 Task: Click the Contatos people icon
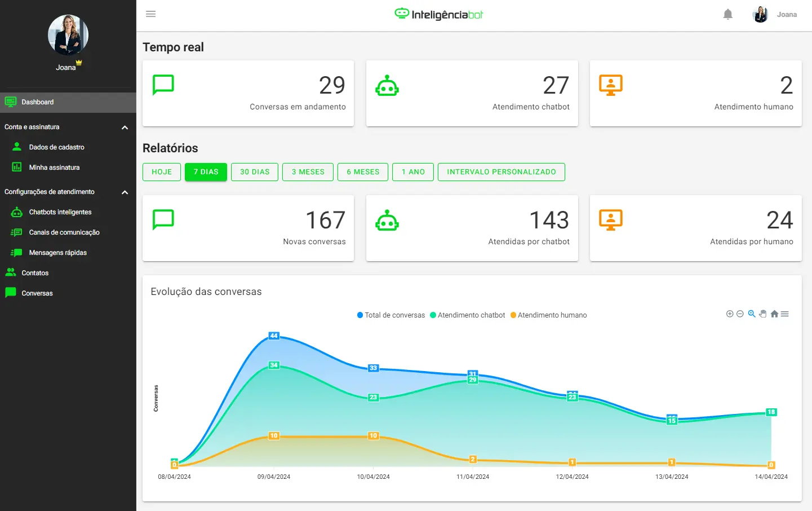[x=11, y=272]
